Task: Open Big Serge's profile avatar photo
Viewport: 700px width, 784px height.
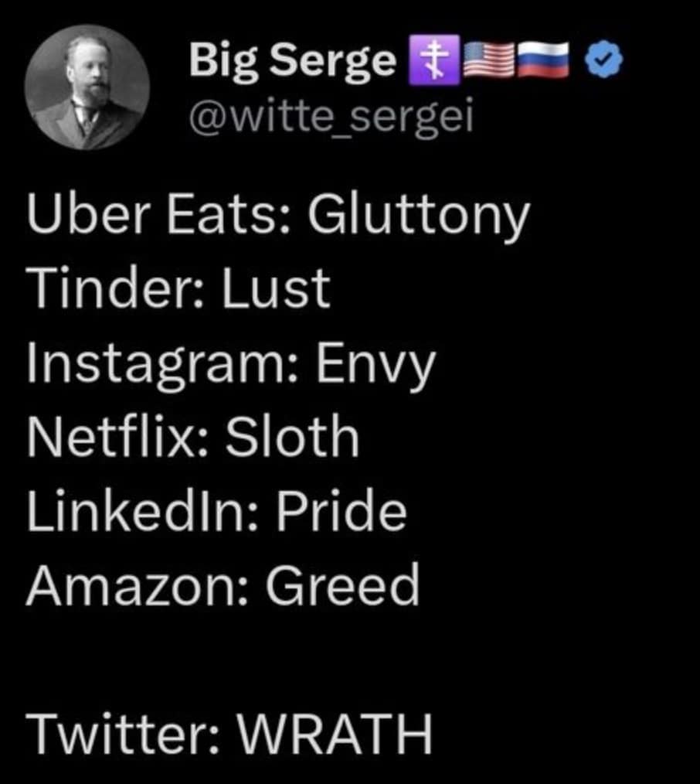Action: (x=87, y=87)
